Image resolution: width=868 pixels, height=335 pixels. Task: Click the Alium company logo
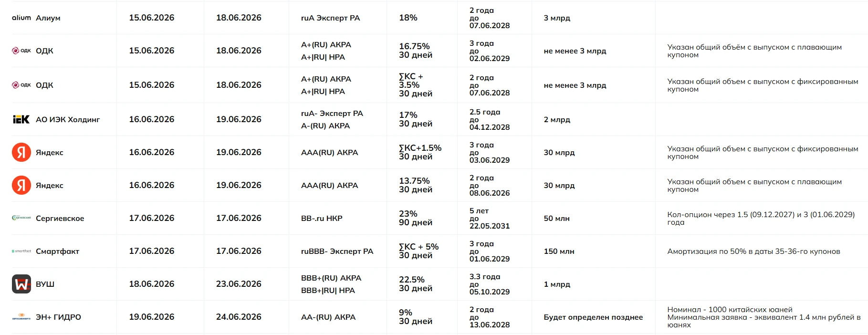point(21,18)
